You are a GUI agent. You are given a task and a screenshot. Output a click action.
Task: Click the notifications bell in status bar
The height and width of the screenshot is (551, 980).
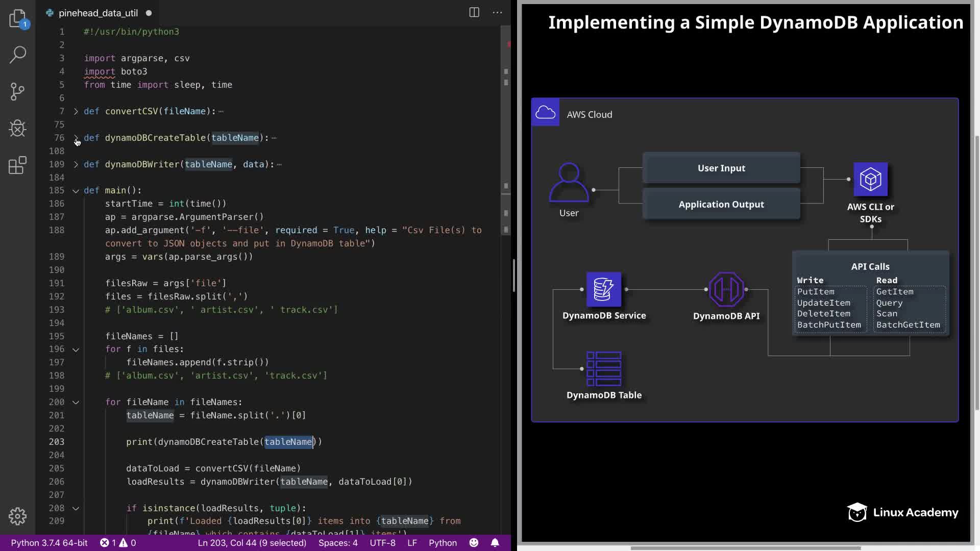(495, 543)
